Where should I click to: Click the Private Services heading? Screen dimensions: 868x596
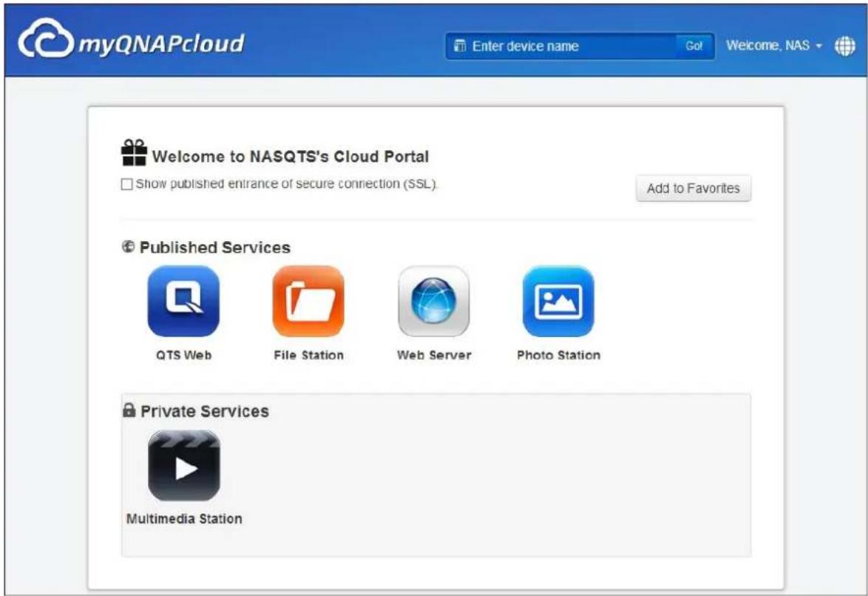(205, 412)
